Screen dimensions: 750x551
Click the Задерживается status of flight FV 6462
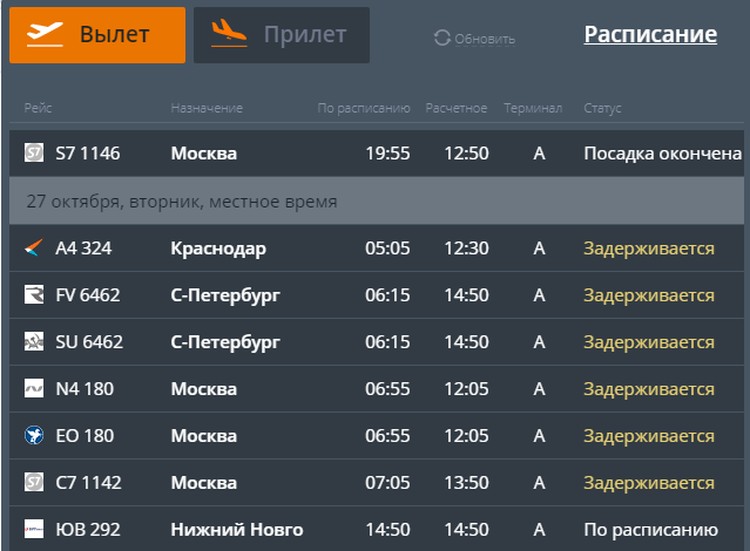pyautogui.click(x=649, y=295)
